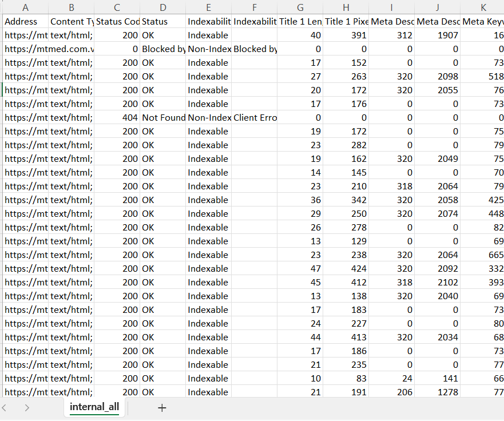
Task: Click the cell with value 424
Action: pyautogui.click(x=346, y=268)
